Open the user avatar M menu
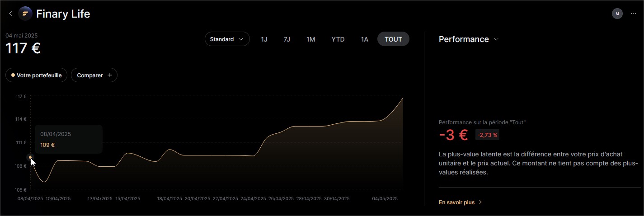Viewport: 644px width, 216px height. (x=617, y=14)
